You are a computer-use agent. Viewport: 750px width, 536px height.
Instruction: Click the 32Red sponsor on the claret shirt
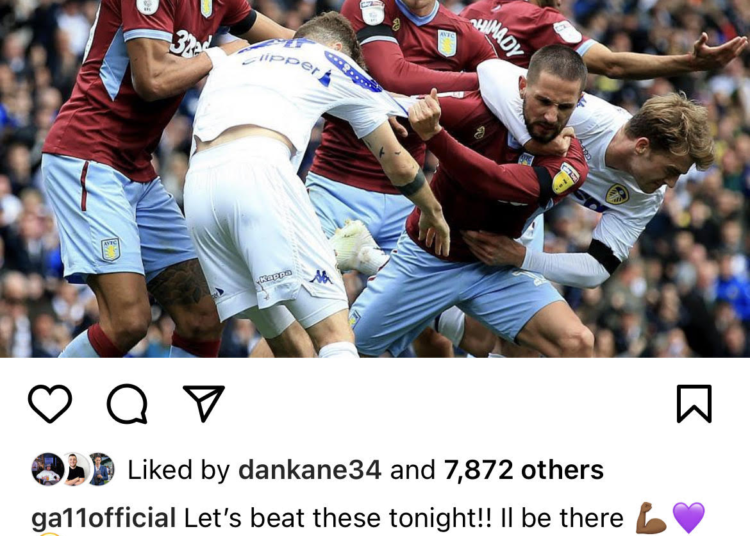(x=189, y=44)
